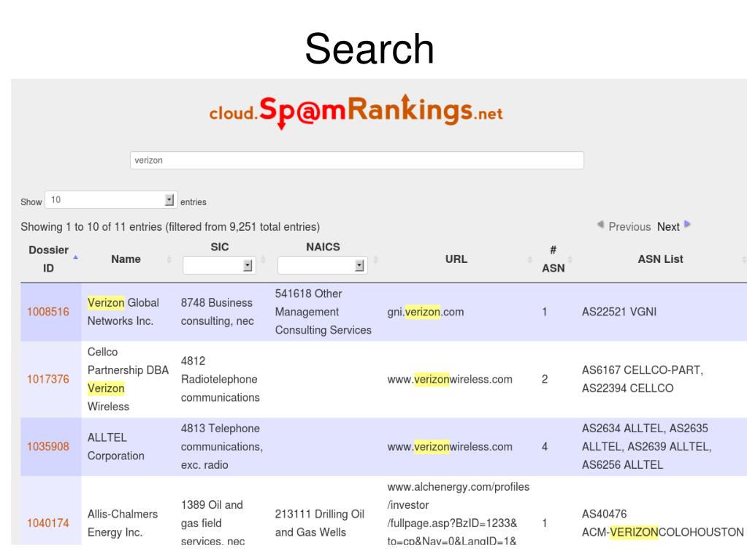
Task: Click Cellco's www.verizonwireless.com URL
Action: 450,379
